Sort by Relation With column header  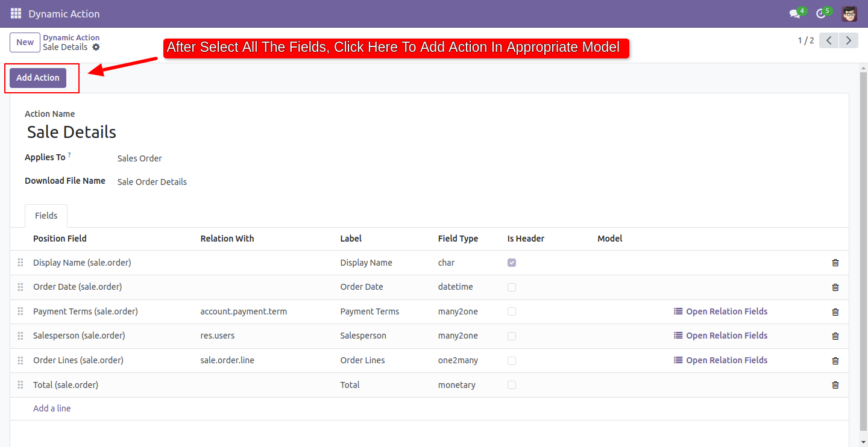(227, 239)
